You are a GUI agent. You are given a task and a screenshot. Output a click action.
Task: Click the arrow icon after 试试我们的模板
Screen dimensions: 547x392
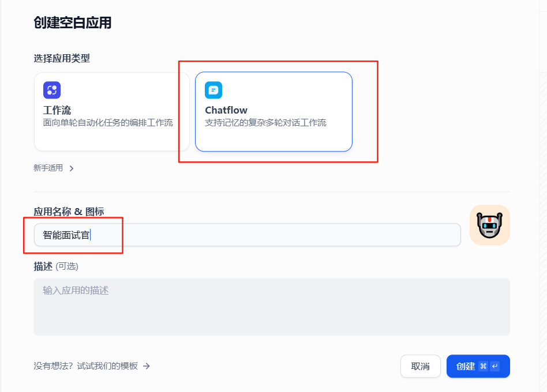pos(147,366)
